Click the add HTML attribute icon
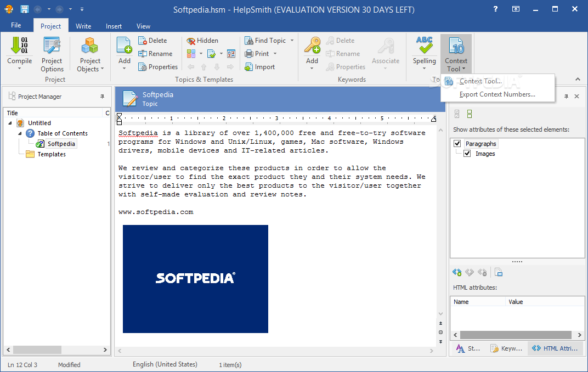The image size is (588, 372). pos(457,272)
